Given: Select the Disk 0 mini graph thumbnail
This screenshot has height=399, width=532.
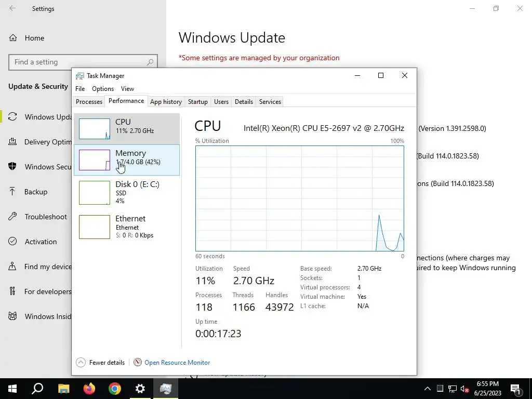Looking at the screenshot, I should 95,193.
